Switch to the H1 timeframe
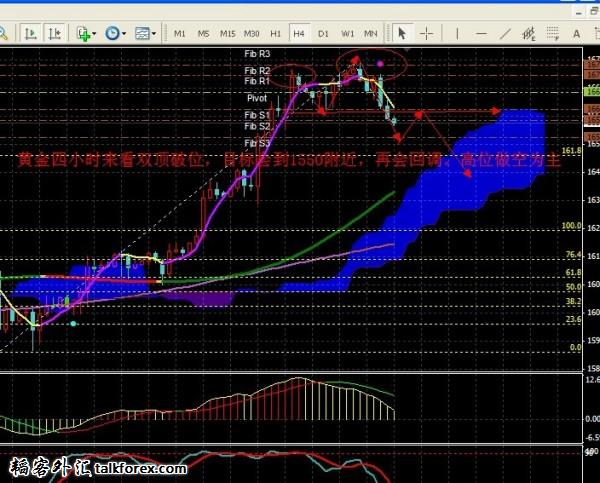600x483 pixels. tap(275, 34)
